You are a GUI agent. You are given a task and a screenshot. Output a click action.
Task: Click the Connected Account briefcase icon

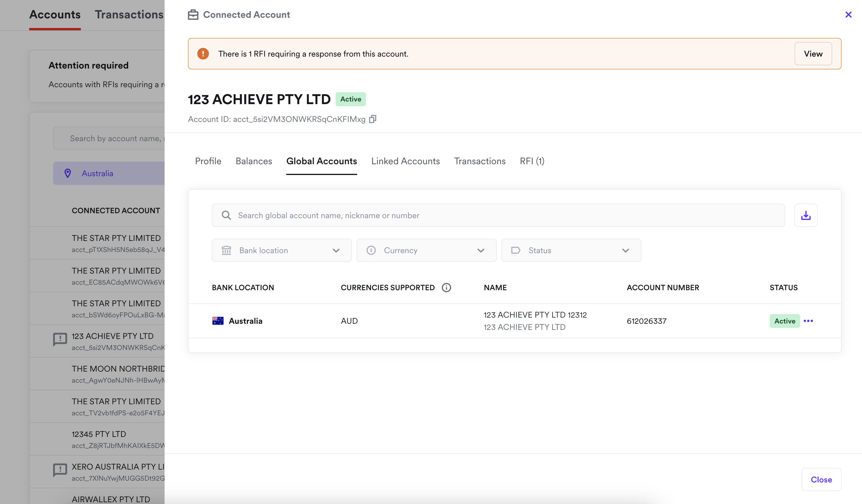(193, 15)
